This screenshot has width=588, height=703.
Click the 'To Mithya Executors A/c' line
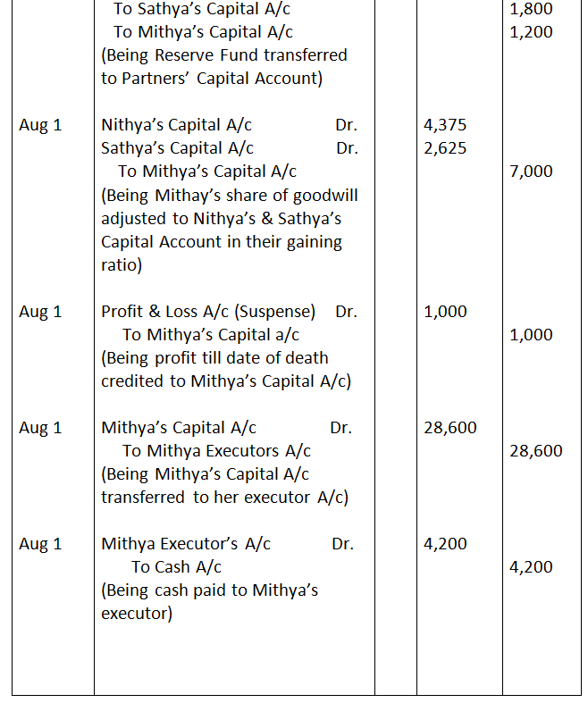[216, 451]
